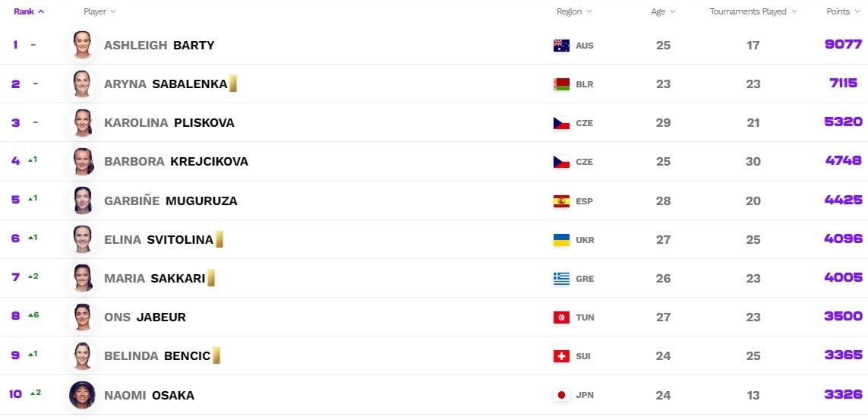Open the Region column sort dropdown

[574, 11]
